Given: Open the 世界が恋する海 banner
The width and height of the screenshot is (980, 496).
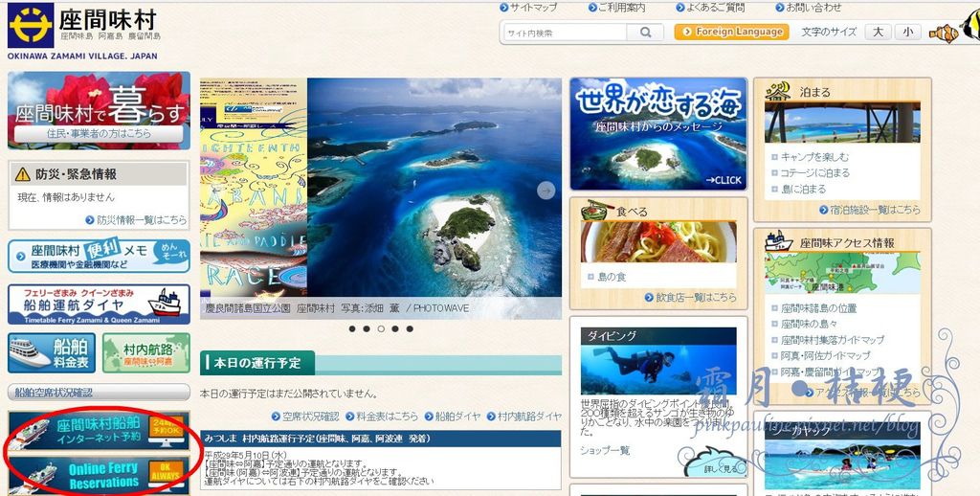Looking at the screenshot, I should pos(658,134).
